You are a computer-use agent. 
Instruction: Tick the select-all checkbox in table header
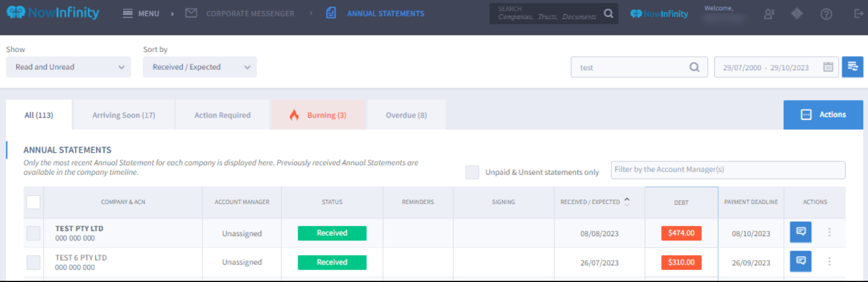point(33,202)
